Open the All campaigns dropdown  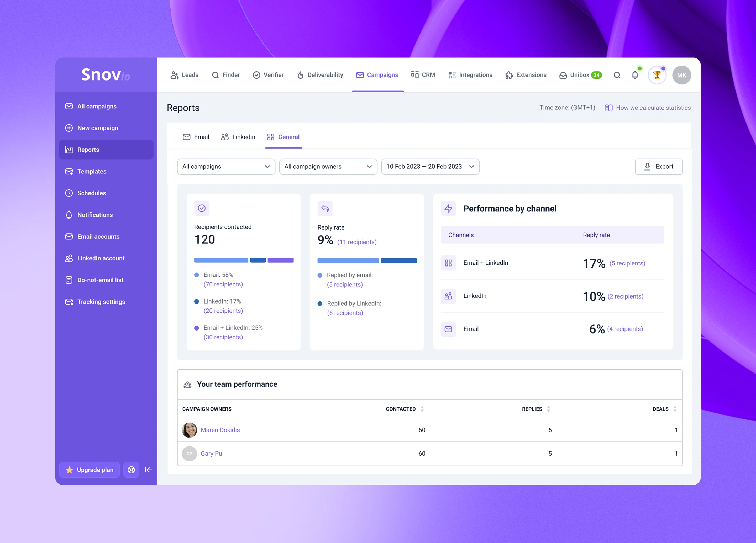coord(226,167)
